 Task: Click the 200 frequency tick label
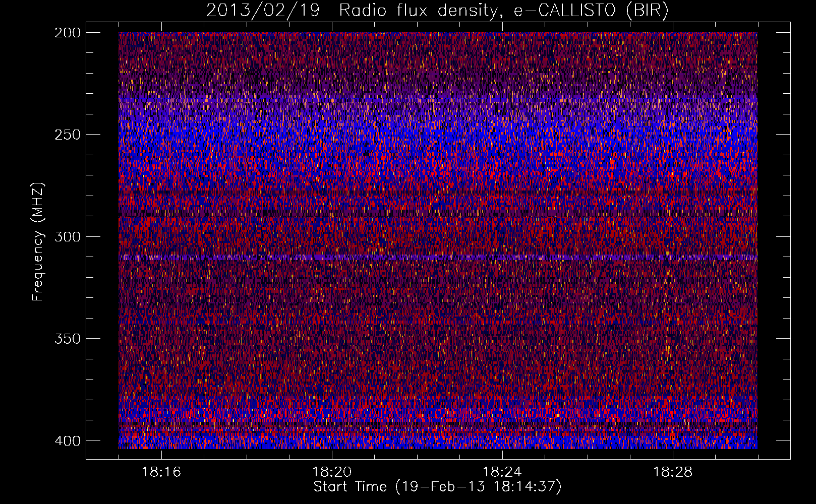tap(68, 33)
